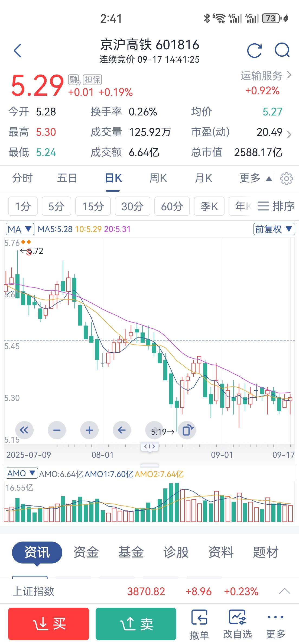Rotate chart to landscape view
Viewport: 299px width, 644px height.
tap(187, 430)
